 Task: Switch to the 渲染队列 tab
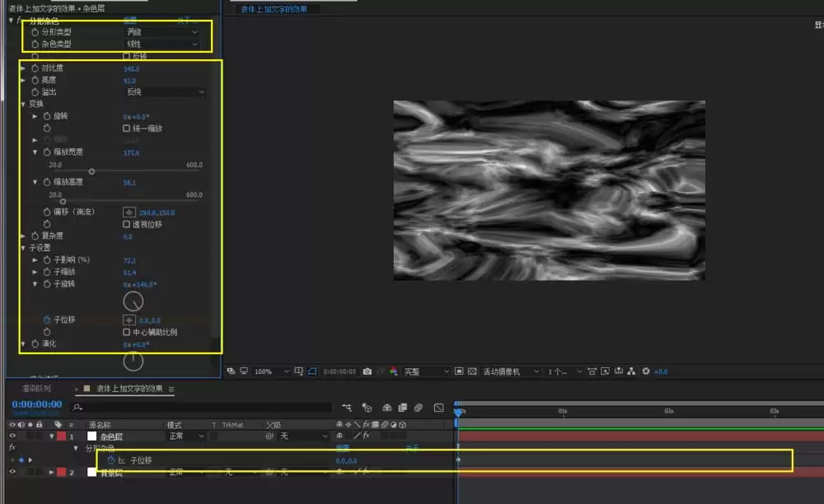[36, 389]
